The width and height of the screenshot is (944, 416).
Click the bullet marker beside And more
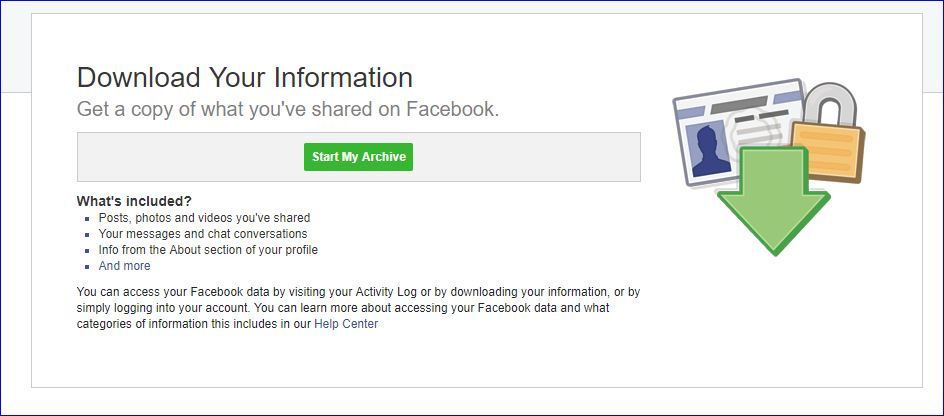click(87, 266)
